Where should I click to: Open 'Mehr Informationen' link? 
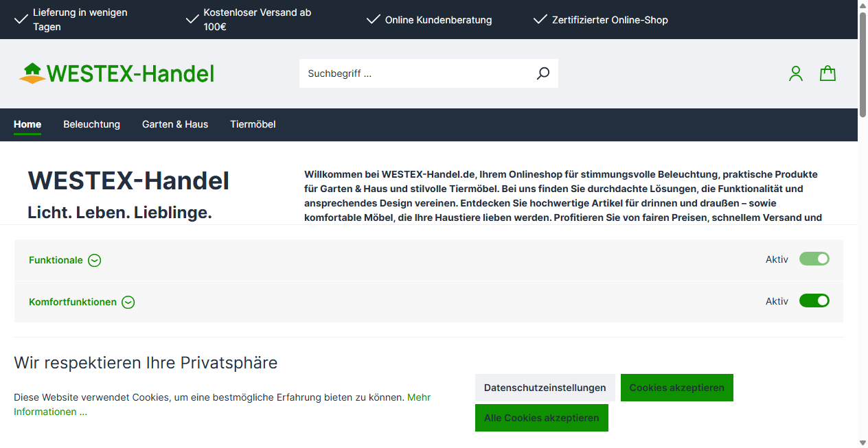418,397
